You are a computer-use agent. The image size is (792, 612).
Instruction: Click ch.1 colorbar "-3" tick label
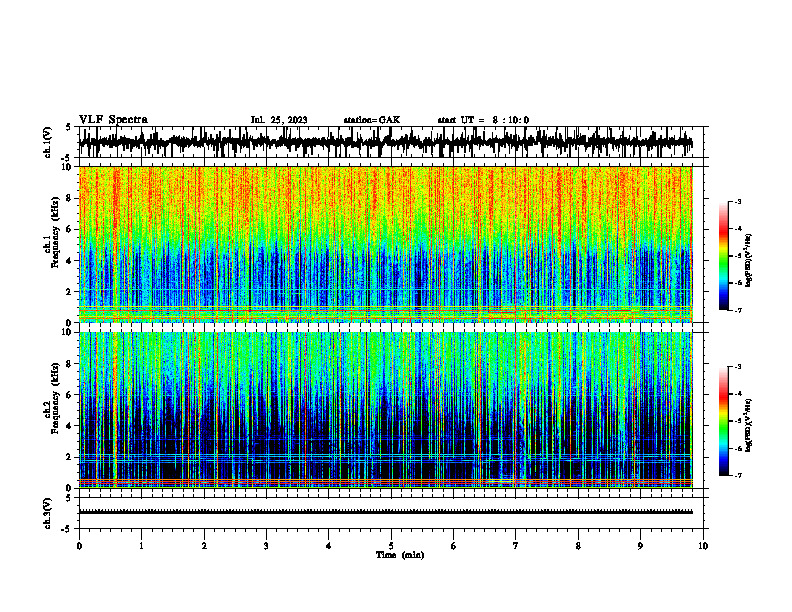(738, 201)
